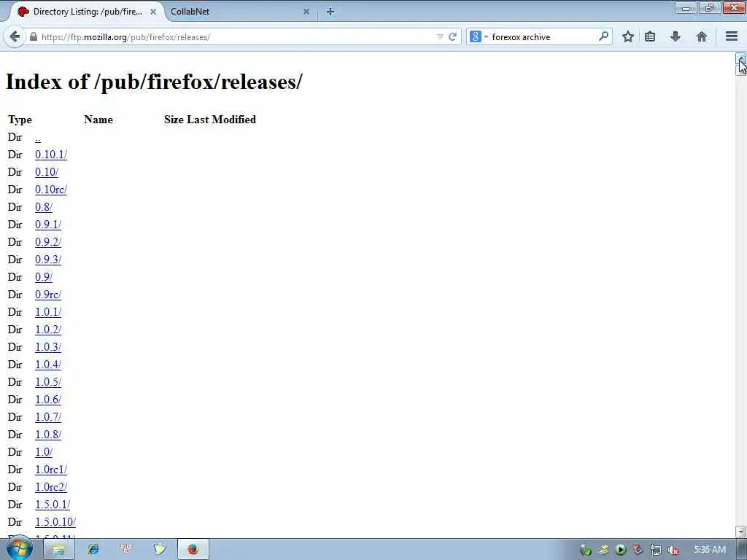
Task: Click the 'Size Last Modified' header text
Action: coord(210,120)
